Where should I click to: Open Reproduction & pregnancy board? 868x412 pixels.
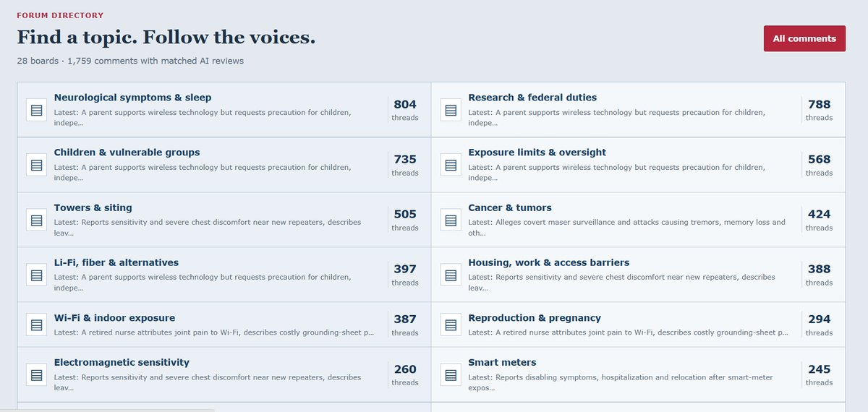point(535,318)
